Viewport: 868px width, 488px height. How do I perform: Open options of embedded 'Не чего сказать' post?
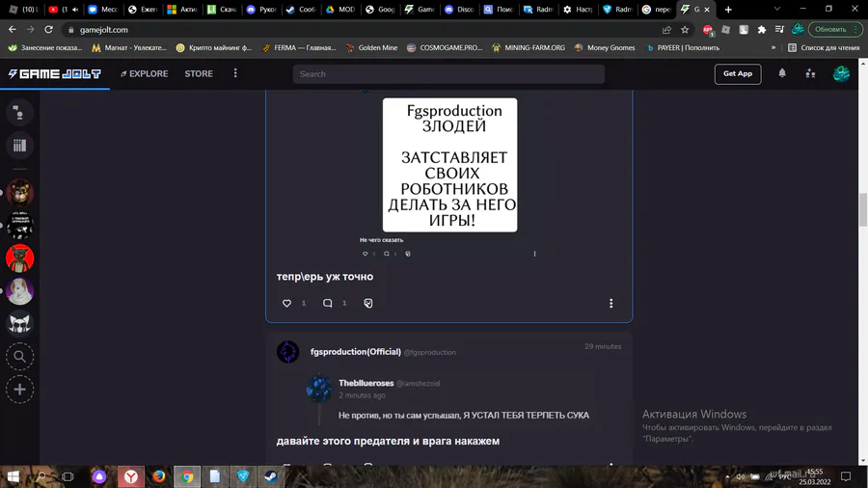coord(534,254)
